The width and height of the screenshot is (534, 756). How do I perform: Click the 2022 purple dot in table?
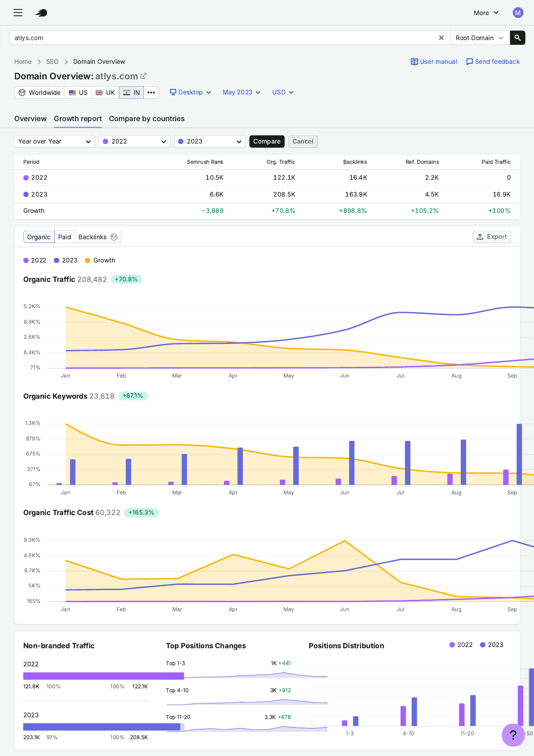pyautogui.click(x=26, y=178)
